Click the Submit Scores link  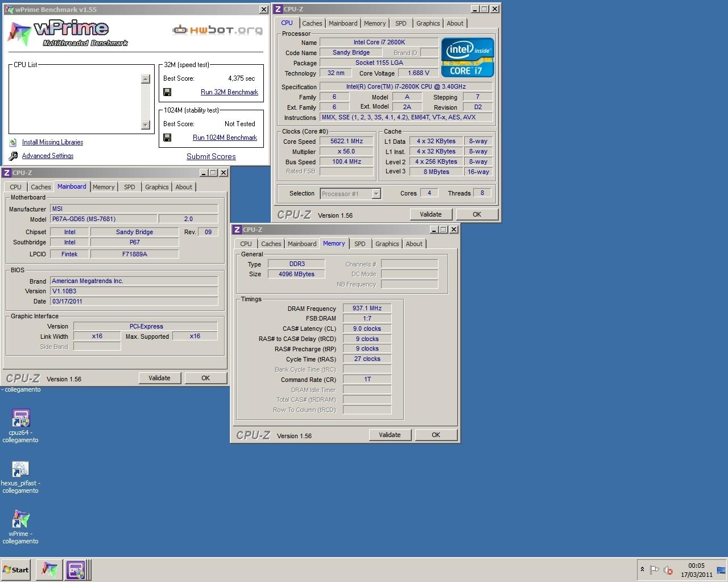coord(211,156)
